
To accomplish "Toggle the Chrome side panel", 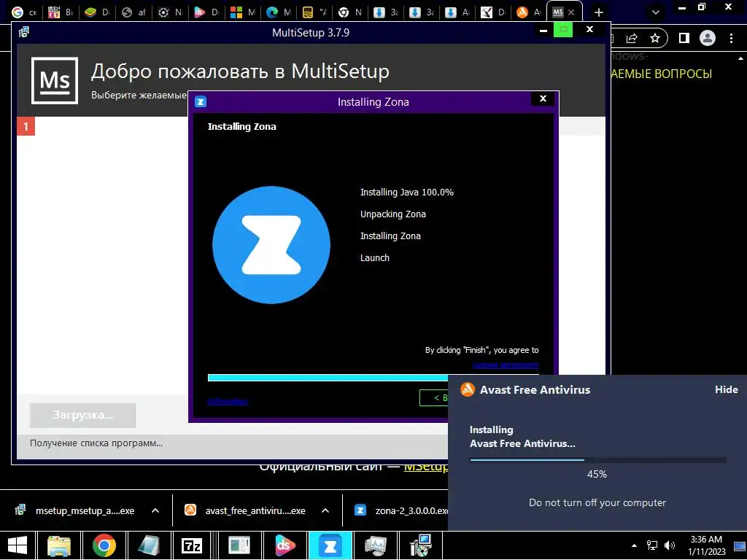I will click(684, 38).
